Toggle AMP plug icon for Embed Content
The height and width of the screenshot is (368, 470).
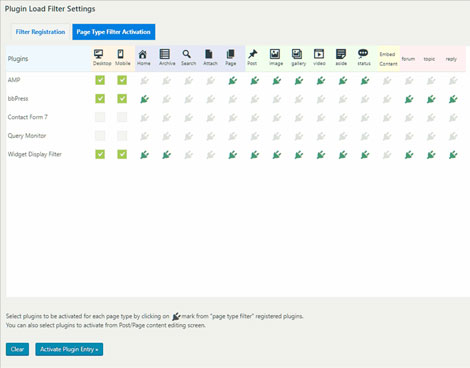[x=387, y=81]
